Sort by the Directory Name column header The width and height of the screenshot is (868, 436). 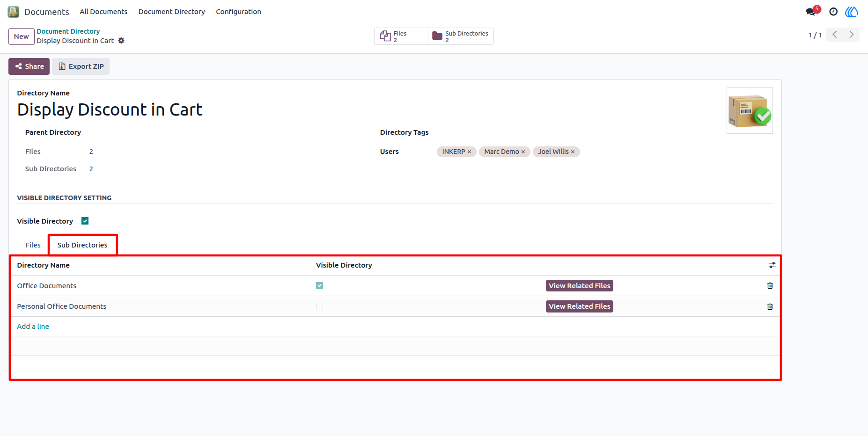point(44,265)
